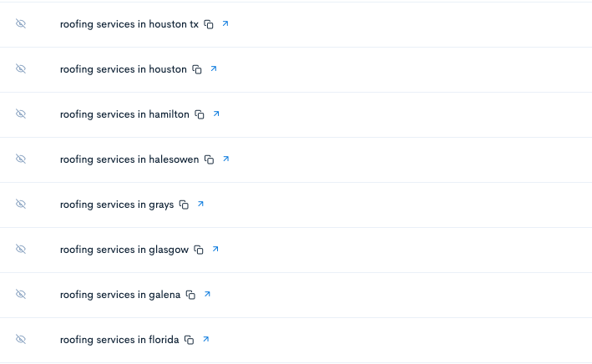
Task: Toggle hidden eye for roofing services in hamilton
Action: click(x=21, y=114)
